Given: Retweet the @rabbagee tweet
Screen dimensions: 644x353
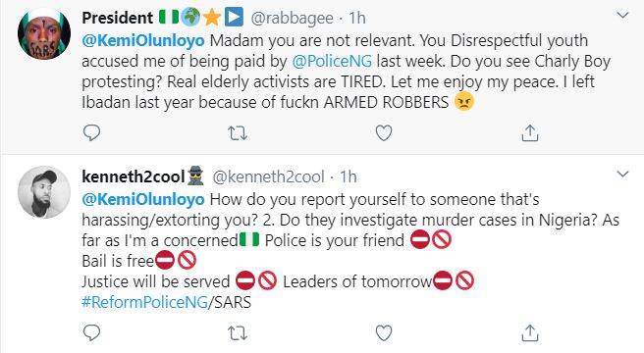Looking at the screenshot, I should tap(238, 133).
